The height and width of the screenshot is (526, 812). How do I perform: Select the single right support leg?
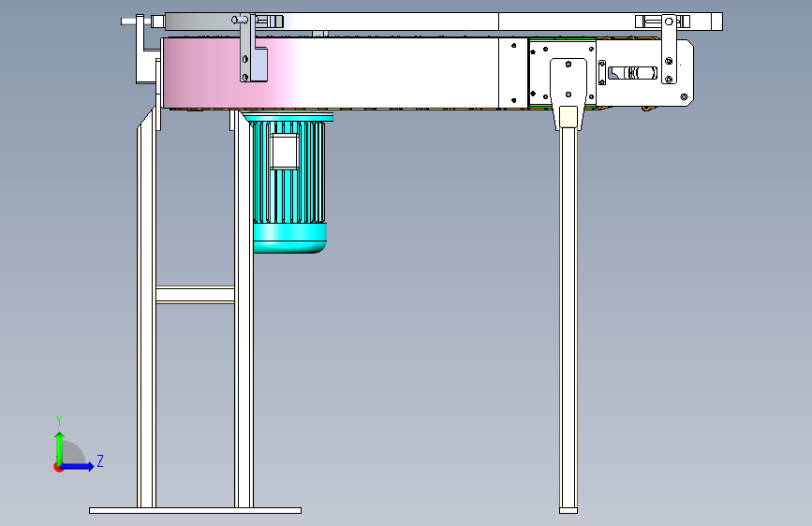(x=568, y=315)
